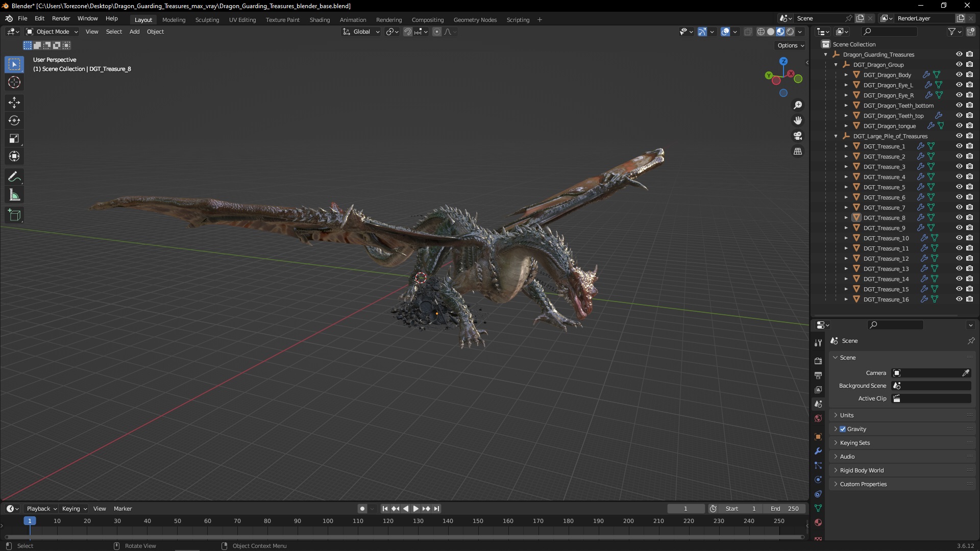Toggle the camera view icon
The width and height of the screenshot is (980, 551).
click(x=798, y=136)
